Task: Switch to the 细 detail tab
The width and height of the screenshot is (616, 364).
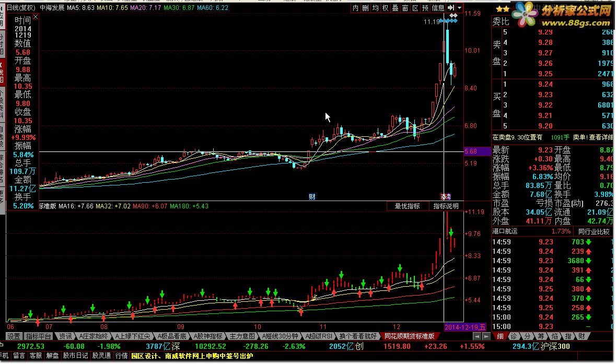Action: click(500, 336)
